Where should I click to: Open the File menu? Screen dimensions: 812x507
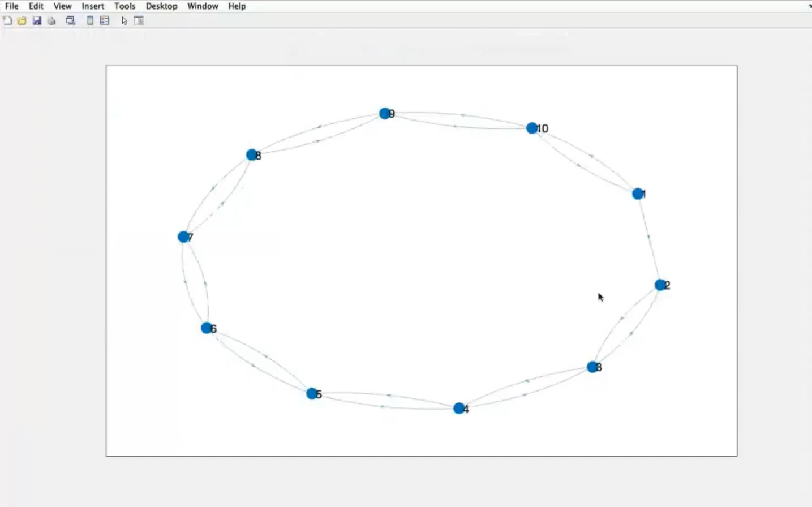[x=12, y=6]
